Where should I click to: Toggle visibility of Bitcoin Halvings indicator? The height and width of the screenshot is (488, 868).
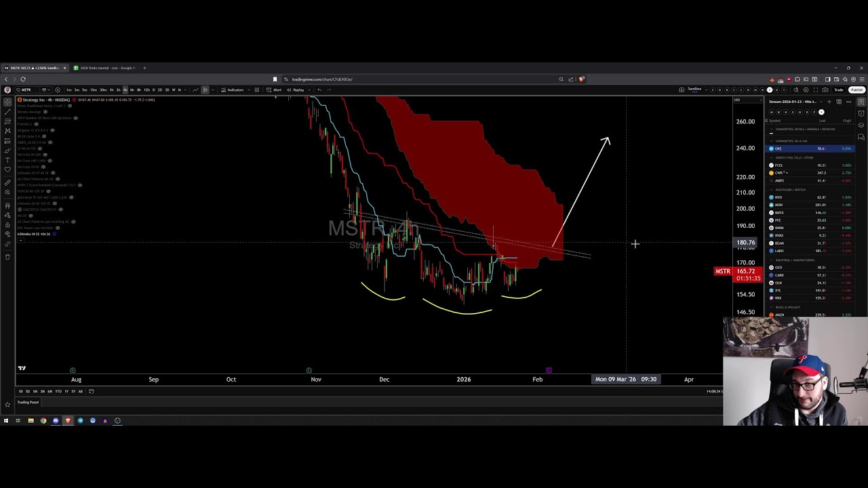tap(45, 112)
